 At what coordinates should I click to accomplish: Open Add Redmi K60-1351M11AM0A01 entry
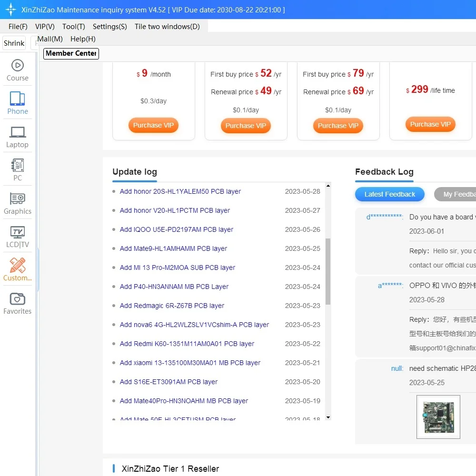point(187,344)
